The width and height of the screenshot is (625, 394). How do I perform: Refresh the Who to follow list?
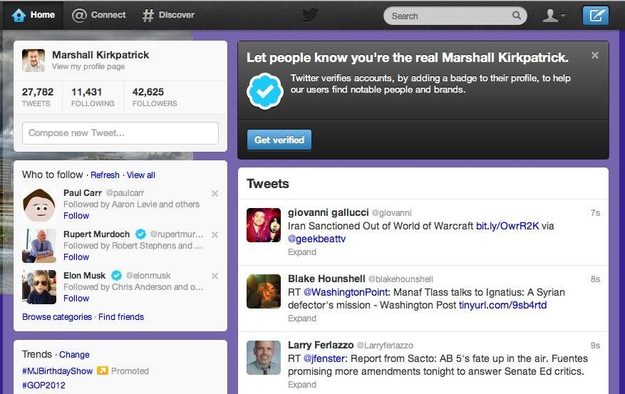[105, 175]
